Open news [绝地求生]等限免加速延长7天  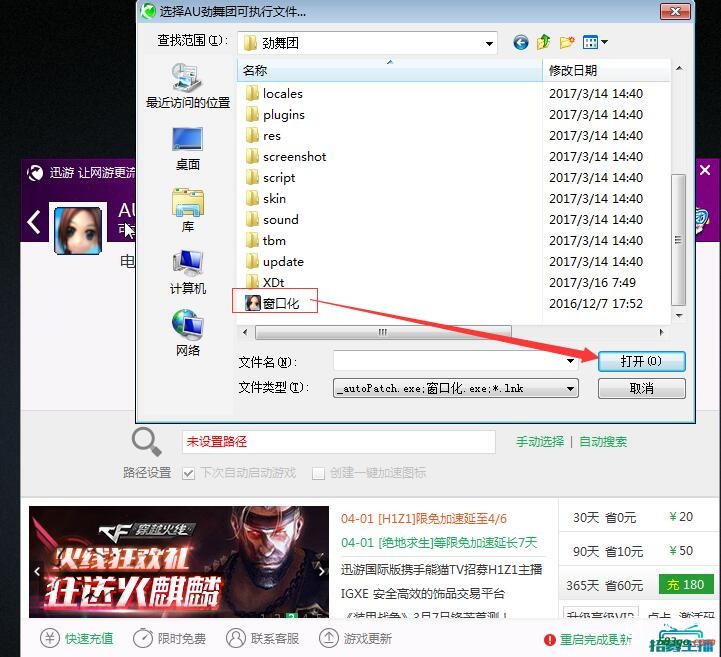(439, 543)
